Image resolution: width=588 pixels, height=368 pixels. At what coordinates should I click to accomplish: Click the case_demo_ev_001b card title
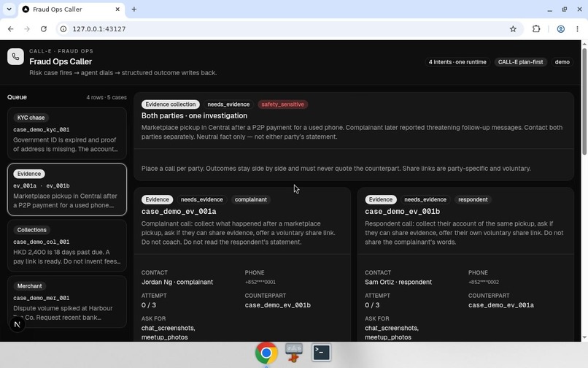[403, 212]
